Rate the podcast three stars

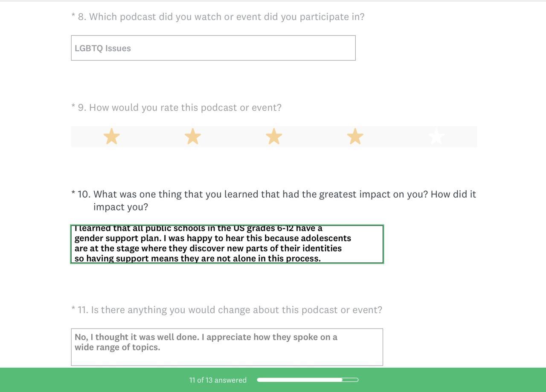[x=274, y=137]
